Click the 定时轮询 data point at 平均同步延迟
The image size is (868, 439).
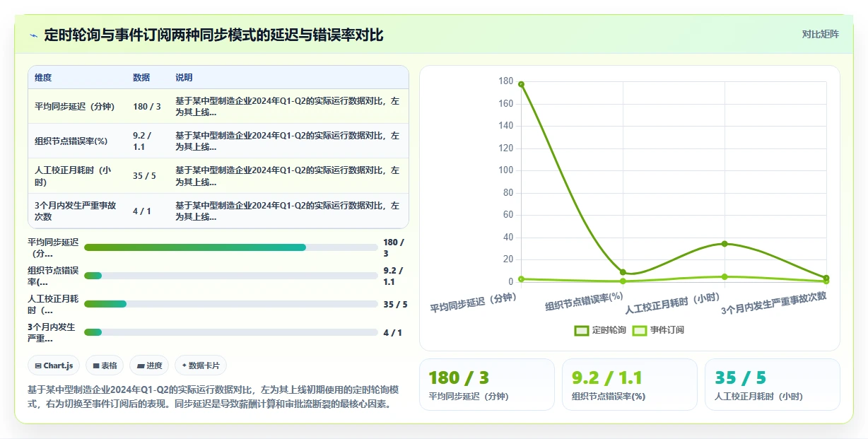click(x=521, y=84)
